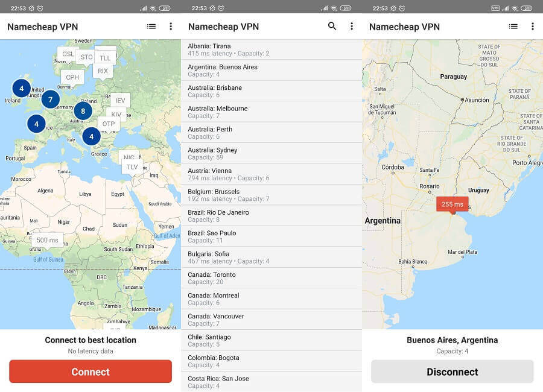543x392 pixels.
Task: Select Austria: Vienna server
Action: tap(271, 174)
